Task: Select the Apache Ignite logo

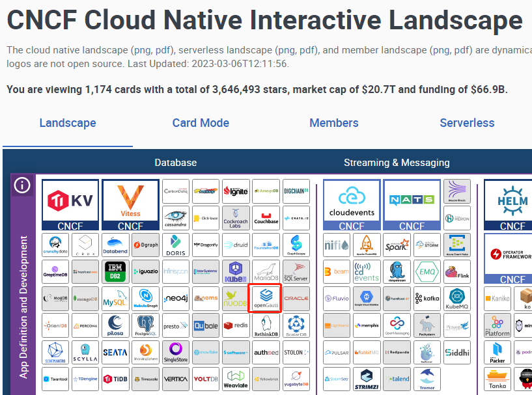Action: tap(236, 191)
